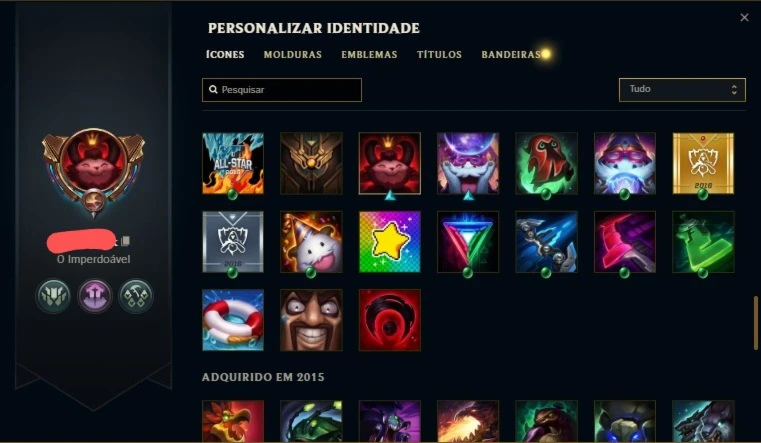Click the Pesquisar search field
Screen dimensions: 761x443
tap(281, 90)
